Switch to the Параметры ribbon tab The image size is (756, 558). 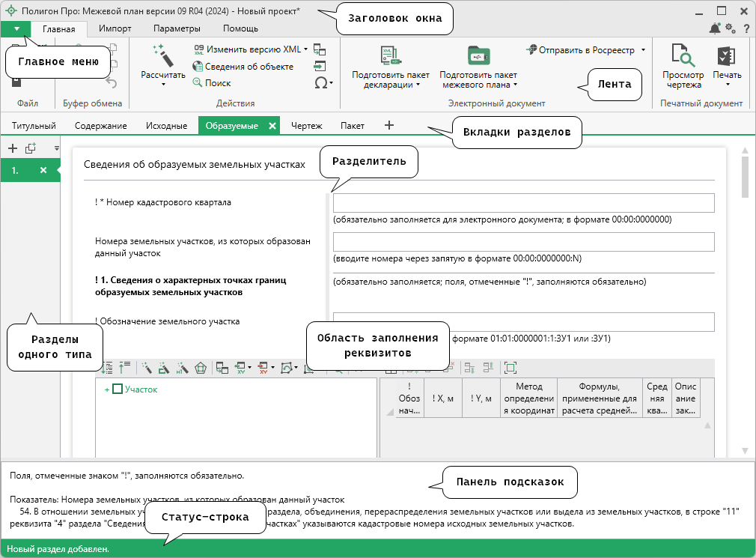pos(177,28)
